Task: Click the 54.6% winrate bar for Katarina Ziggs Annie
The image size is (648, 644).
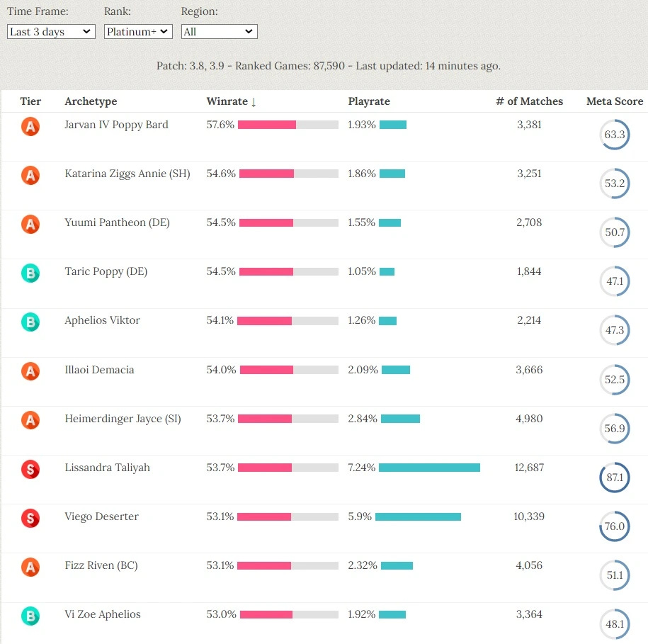Action: tap(289, 174)
